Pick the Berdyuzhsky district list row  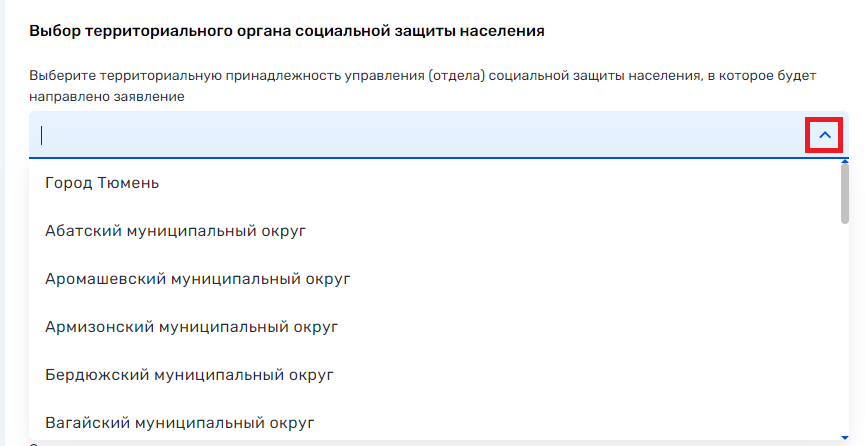(x=189, y=375)
